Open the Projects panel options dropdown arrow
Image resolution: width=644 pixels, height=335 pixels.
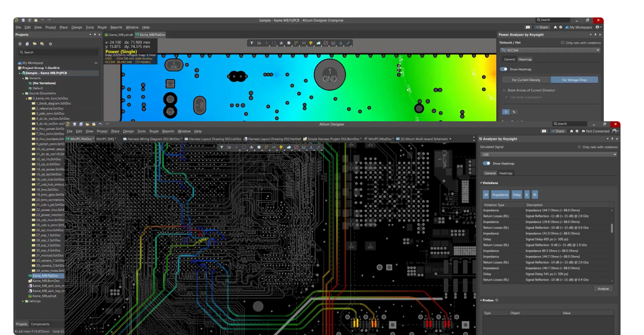click(x=90, y=35)
